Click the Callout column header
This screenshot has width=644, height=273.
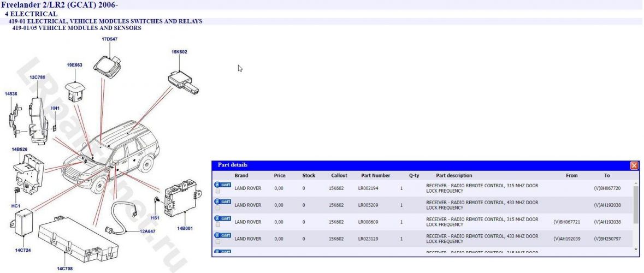[339, 175]
